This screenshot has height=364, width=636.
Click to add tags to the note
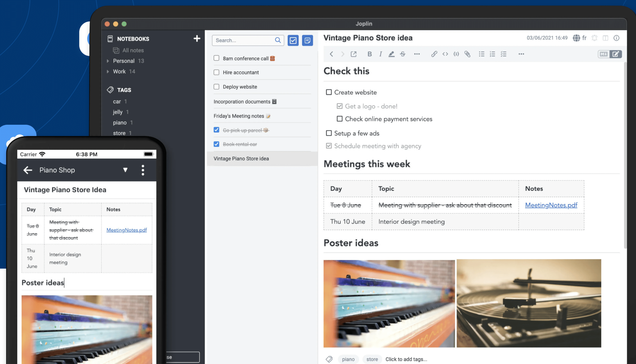[406, 359]
